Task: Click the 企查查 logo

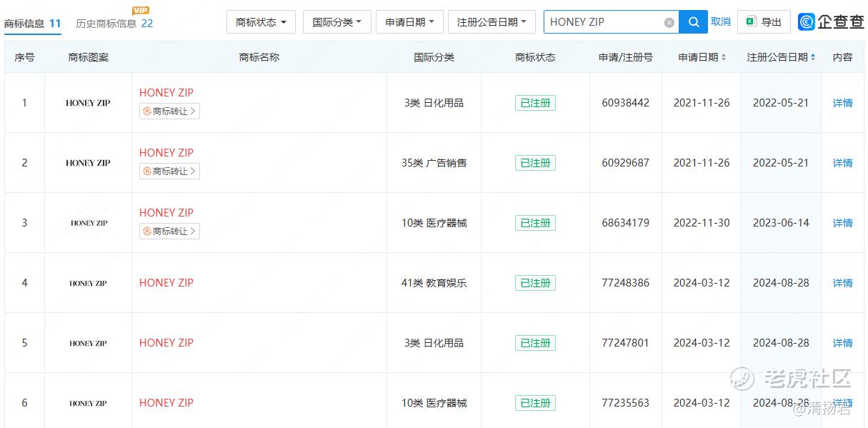Action: click(831, 22)
